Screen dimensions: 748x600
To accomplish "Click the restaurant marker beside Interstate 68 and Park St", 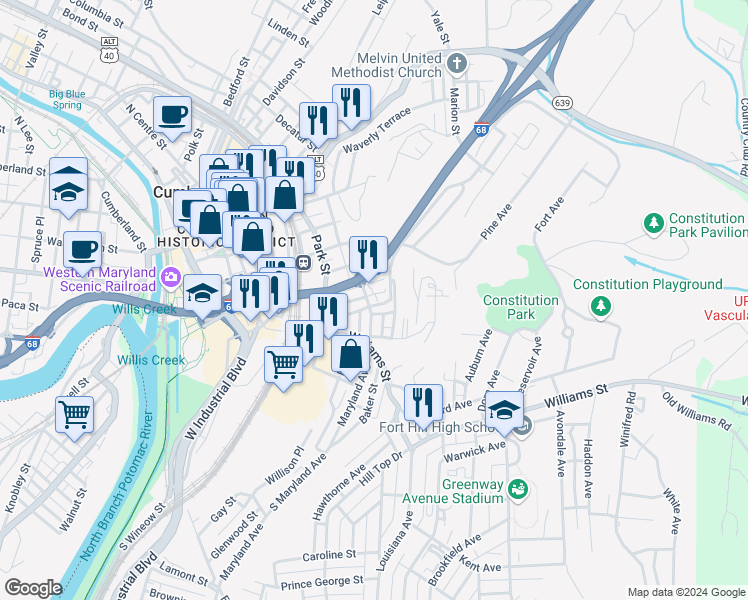I will 368,258.
